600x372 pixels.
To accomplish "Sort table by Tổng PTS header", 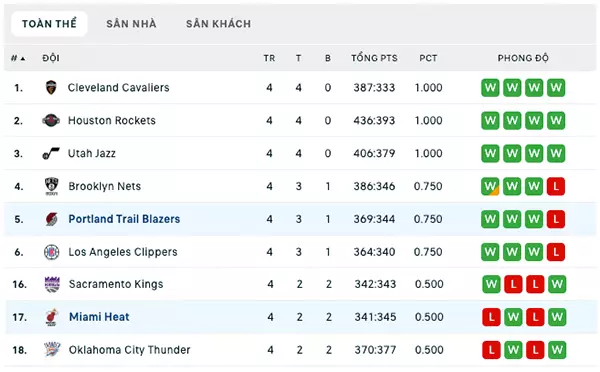I will pos(374,58).
